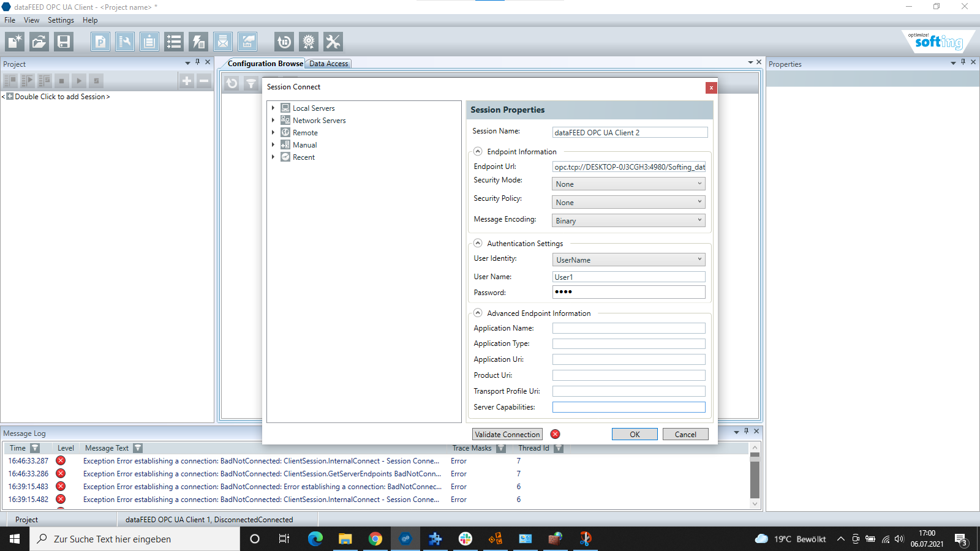Click the lightning bolt document toolbar icon

pyautogui.click(x=198, y=42)
